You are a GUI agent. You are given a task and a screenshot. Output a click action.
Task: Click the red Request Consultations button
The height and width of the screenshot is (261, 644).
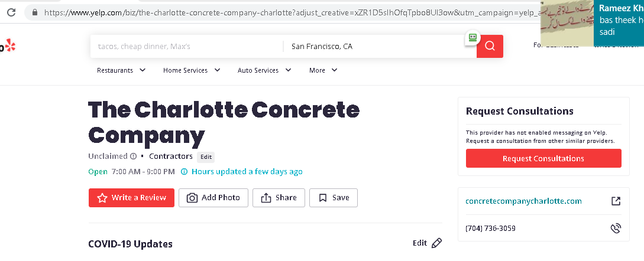(x=543, y=158)
